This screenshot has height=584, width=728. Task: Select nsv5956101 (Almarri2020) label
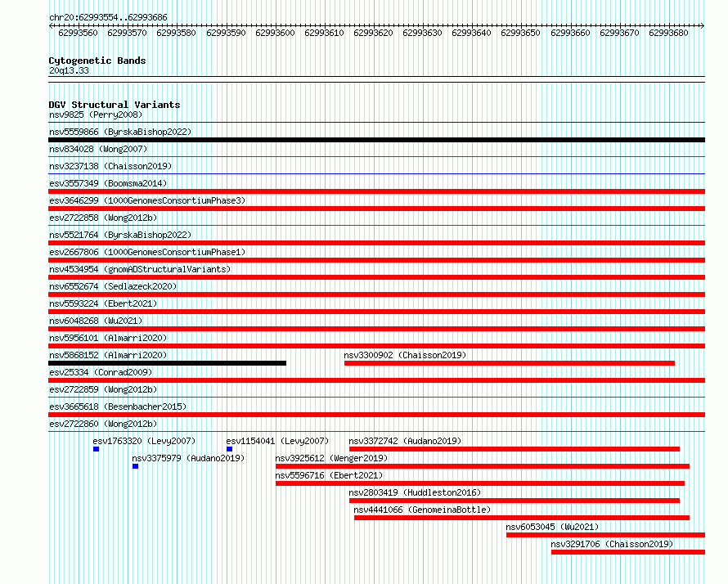click(108, 338)
